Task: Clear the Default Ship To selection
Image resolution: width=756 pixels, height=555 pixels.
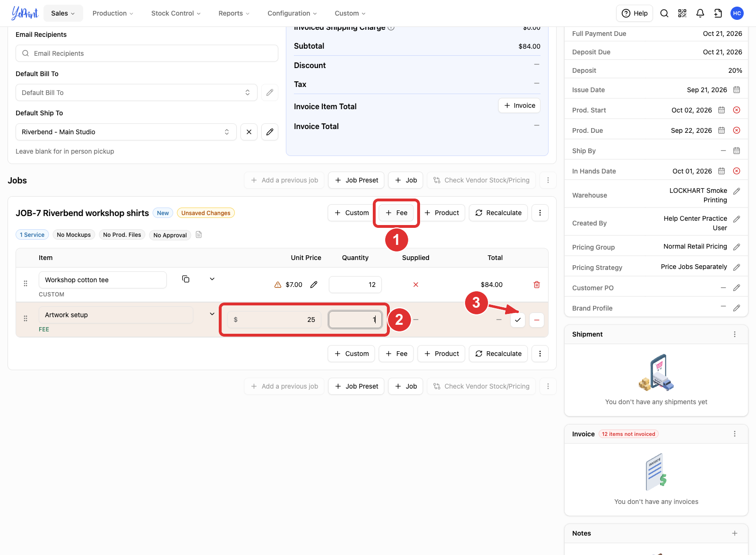Action: [x=249, y=132]
